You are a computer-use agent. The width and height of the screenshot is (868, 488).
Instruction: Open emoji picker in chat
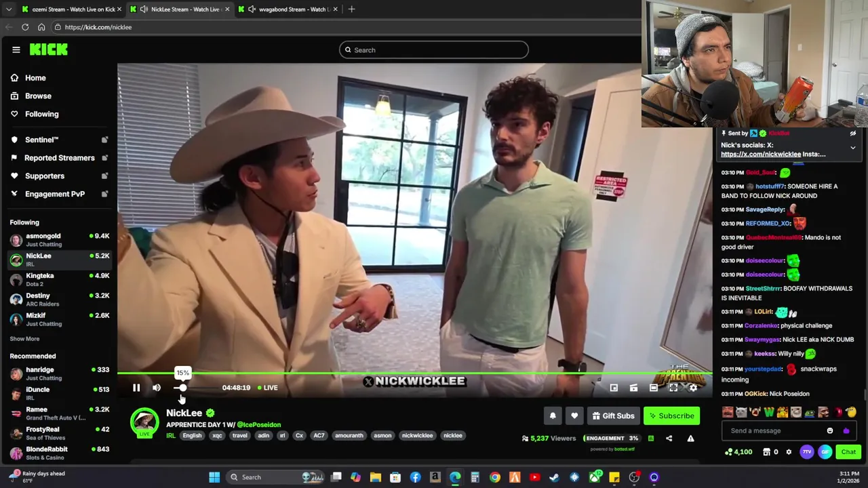830,430
